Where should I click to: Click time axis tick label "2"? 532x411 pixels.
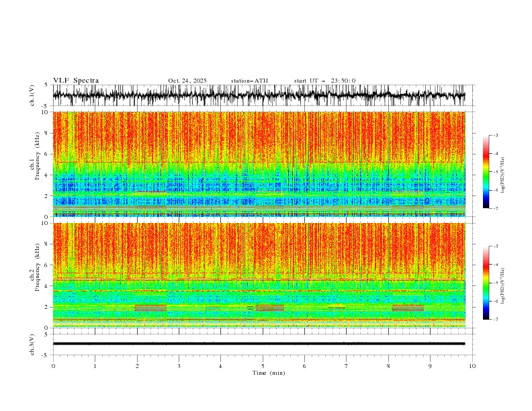(x=137, y=366)
